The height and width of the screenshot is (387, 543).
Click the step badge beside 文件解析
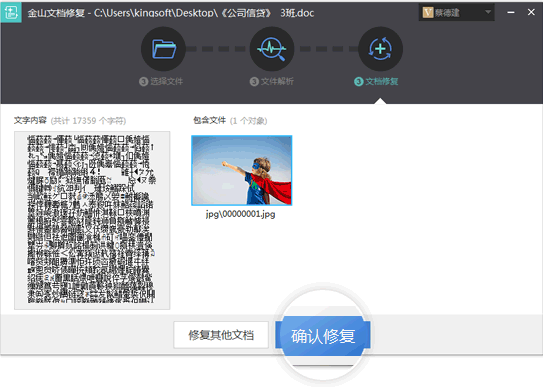[254, 82]
